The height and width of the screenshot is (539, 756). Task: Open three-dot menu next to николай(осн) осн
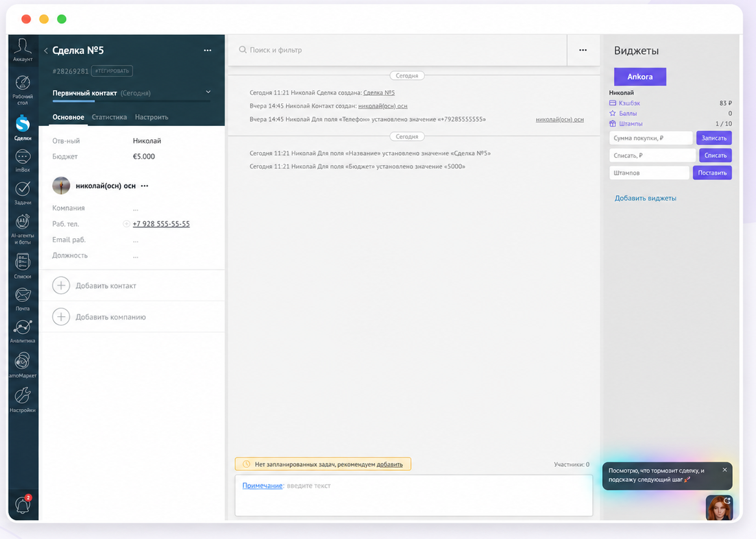point(145,186)
